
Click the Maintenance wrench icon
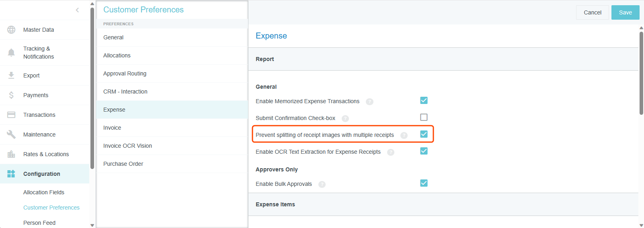11,134
